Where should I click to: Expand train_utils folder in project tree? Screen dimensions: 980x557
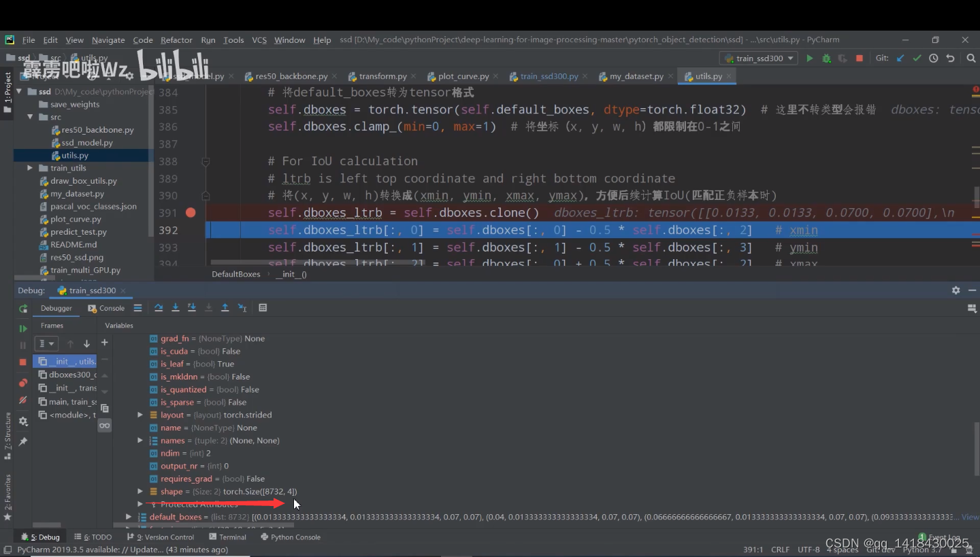coord(30,168)
